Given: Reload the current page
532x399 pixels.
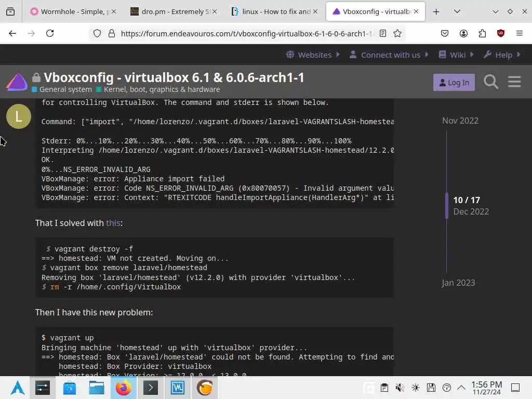Looking at the screenshot, I should pyautogui.click(x=50, y=33).
